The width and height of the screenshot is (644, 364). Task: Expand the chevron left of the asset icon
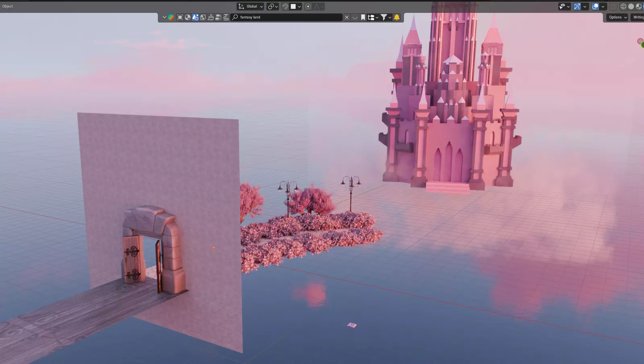[164, 17]
